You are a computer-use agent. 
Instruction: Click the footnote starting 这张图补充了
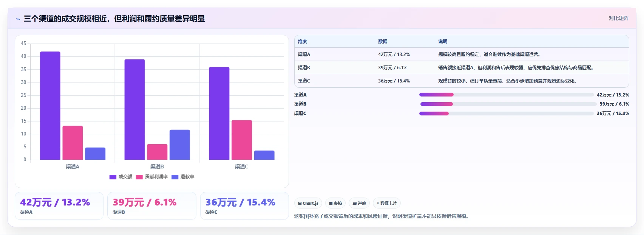382,216
